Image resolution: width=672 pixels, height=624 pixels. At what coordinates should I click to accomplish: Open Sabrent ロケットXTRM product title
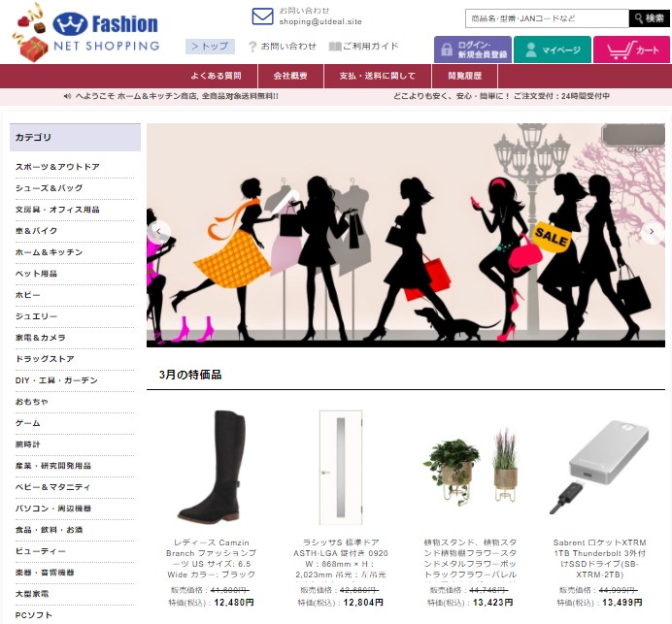click(x=599, y=558)
